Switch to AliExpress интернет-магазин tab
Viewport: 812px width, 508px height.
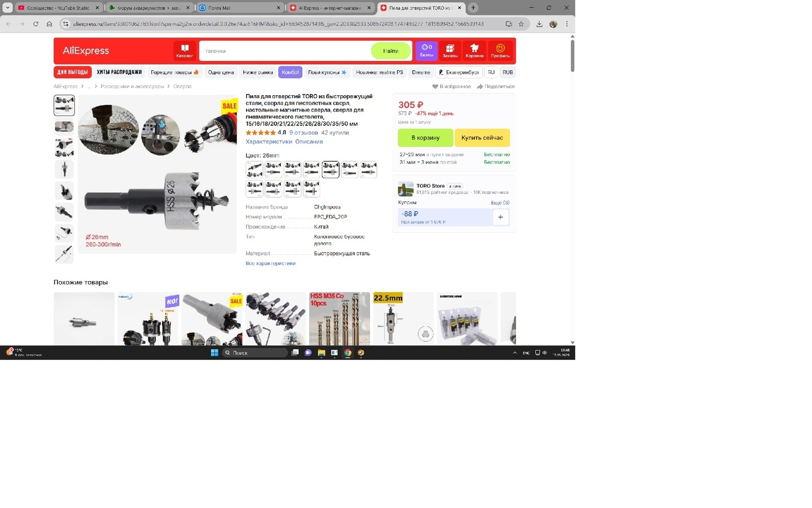tap(330, 8)
